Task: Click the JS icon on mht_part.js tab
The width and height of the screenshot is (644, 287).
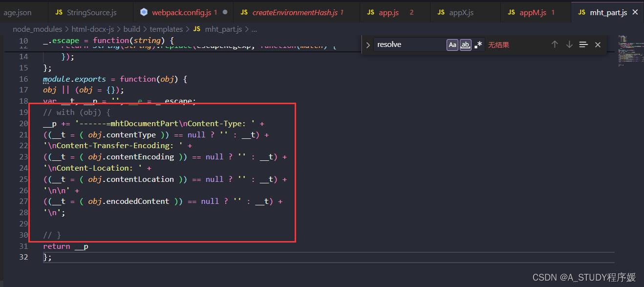Action: click(x=581, y=12)
